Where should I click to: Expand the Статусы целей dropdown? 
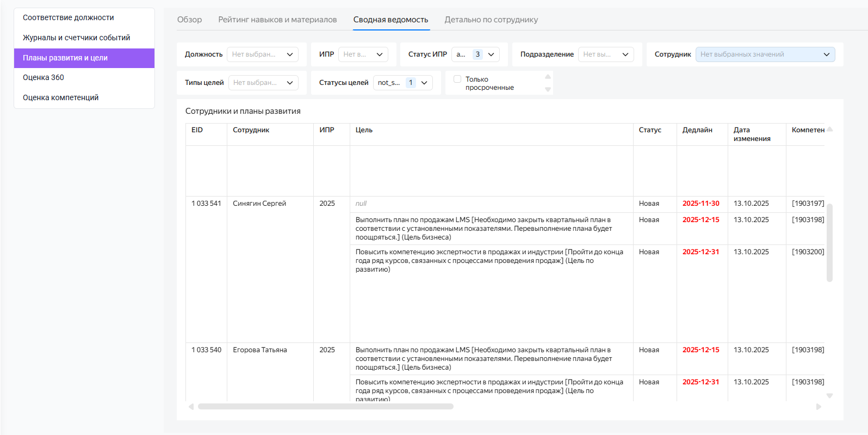[402, 83]
